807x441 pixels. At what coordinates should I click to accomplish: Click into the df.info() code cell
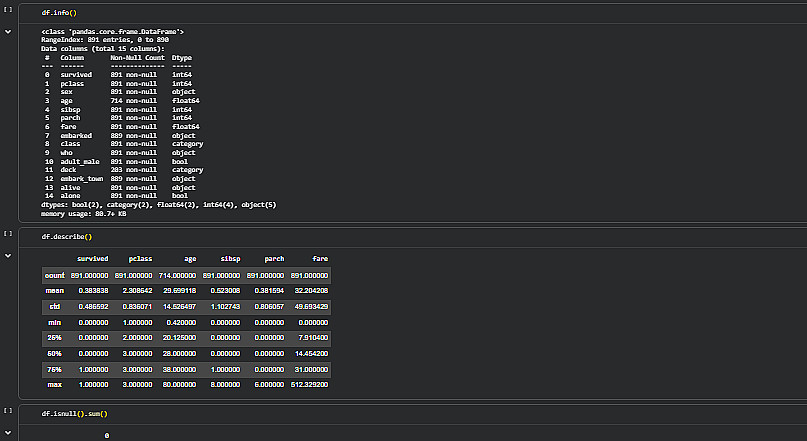pyautogui.click(x=413, y=13)
